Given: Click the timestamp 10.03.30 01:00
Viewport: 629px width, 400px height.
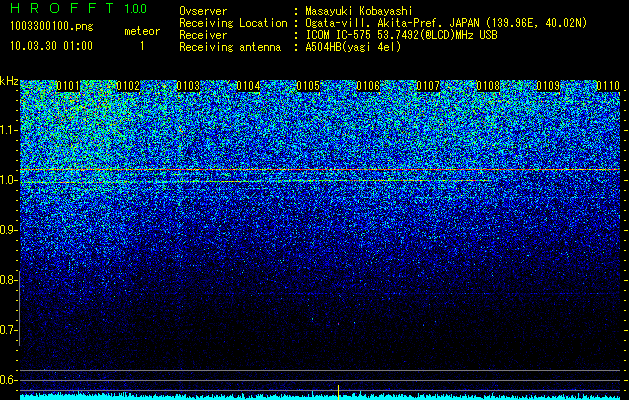Looking at the screenshot, I should click(x=51, y=46).
